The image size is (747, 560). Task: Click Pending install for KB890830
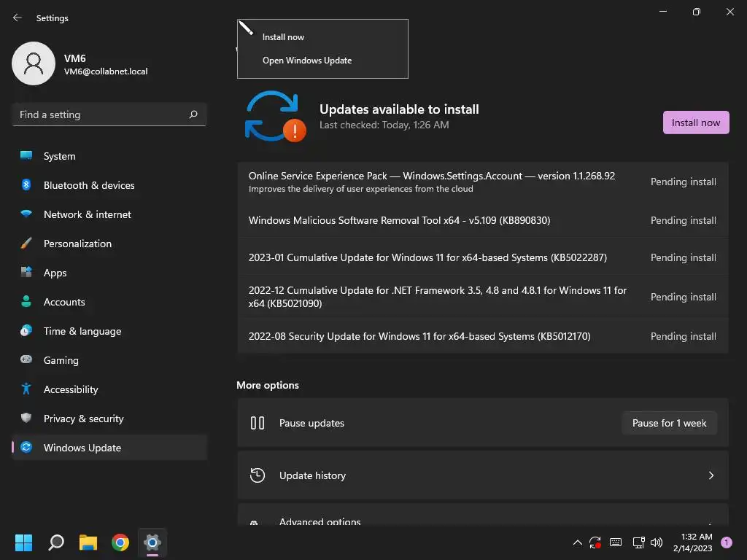[683, 220]
